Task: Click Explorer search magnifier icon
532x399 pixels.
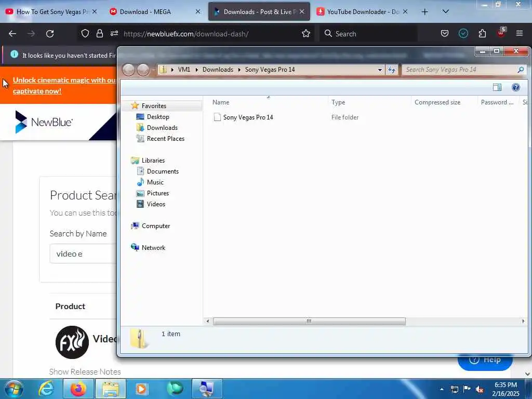Action: click(x=521, y=70)
